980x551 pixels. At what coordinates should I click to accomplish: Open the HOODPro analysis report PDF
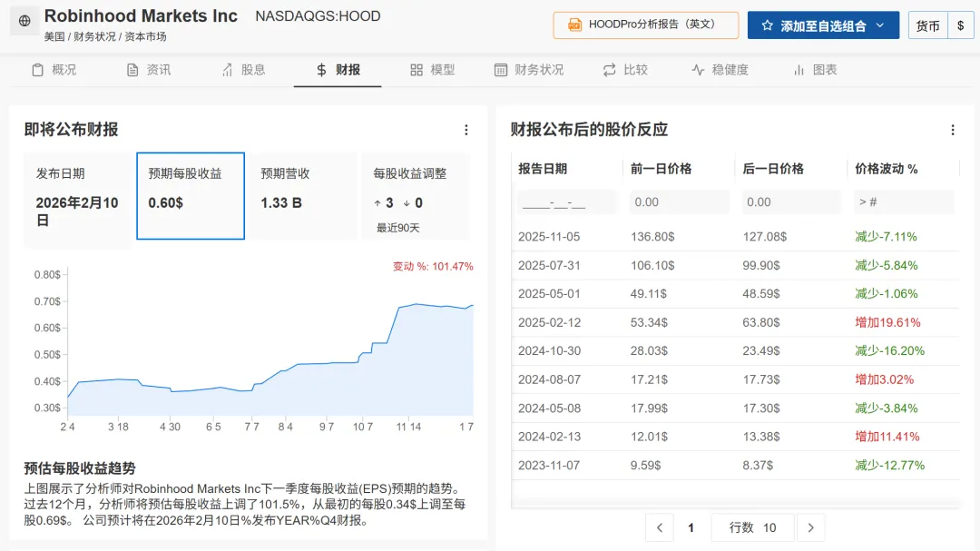[646, 25]
